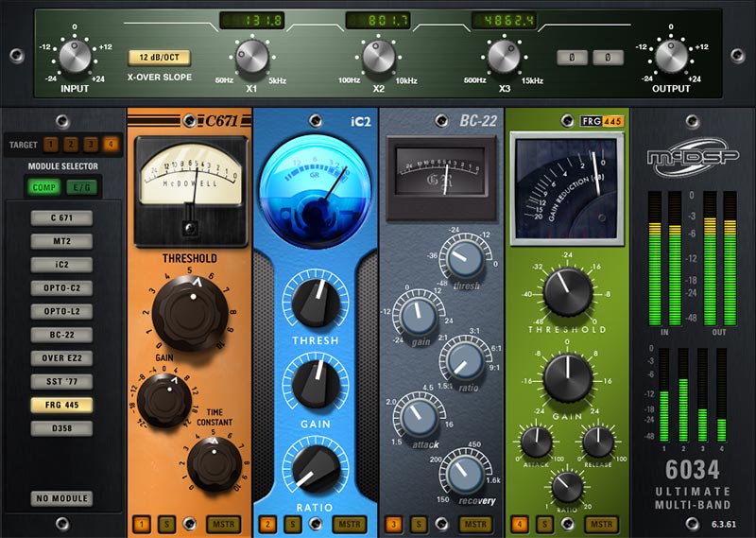Image resolution: width=756 pixels, height=538 pixels.
Task: Click the BC-22 thresh knob
Action: (x=465, y=259)
